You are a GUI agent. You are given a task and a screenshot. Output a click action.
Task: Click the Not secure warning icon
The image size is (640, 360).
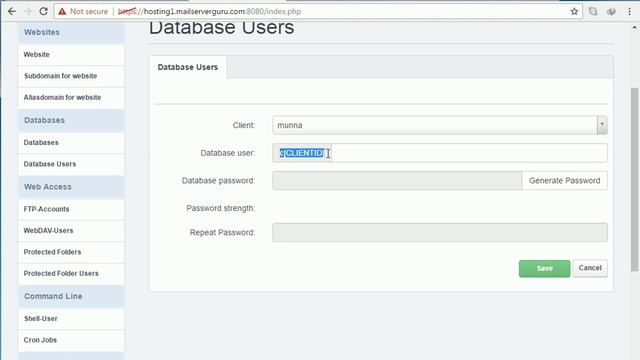click(62, 11)
